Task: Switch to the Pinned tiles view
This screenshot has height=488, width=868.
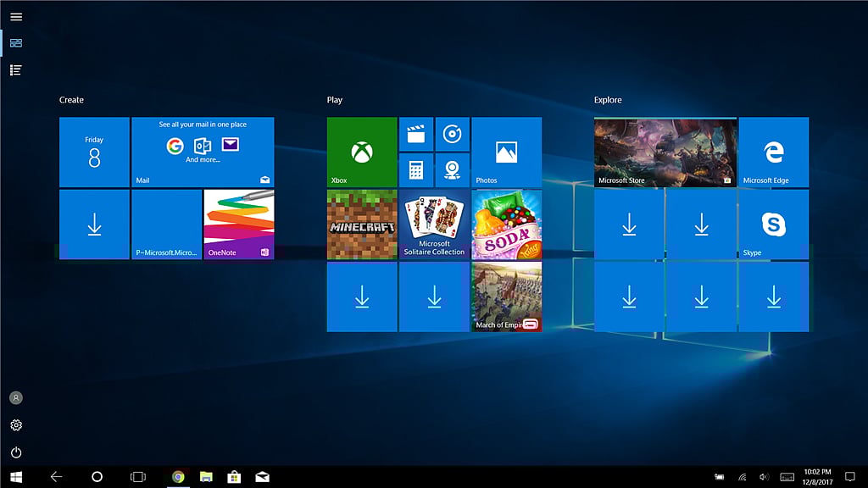Action: tap(16, 43)
